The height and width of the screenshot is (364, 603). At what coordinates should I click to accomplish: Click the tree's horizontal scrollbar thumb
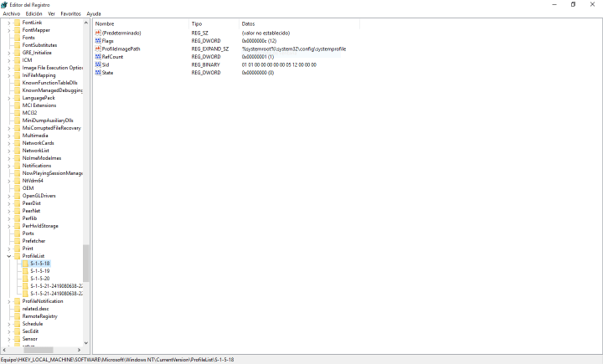click(38, 350)
